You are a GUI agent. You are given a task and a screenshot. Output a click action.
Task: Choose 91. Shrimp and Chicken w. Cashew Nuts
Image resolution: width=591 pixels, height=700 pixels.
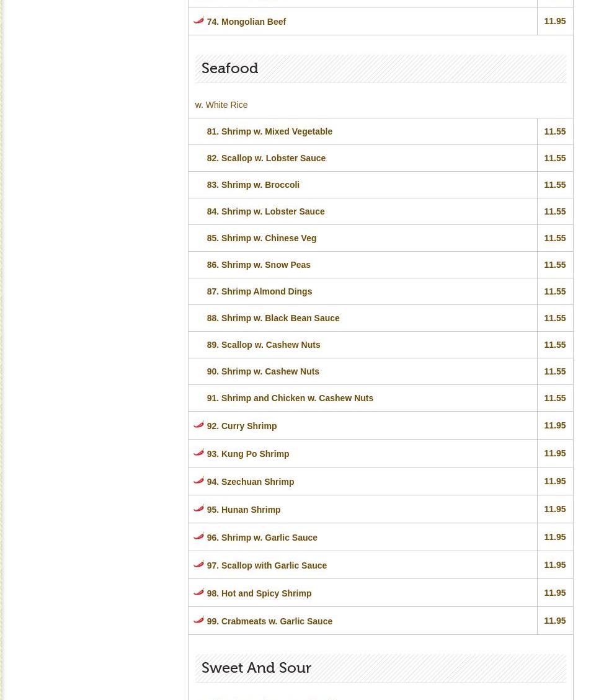click(x=290, y=398)
